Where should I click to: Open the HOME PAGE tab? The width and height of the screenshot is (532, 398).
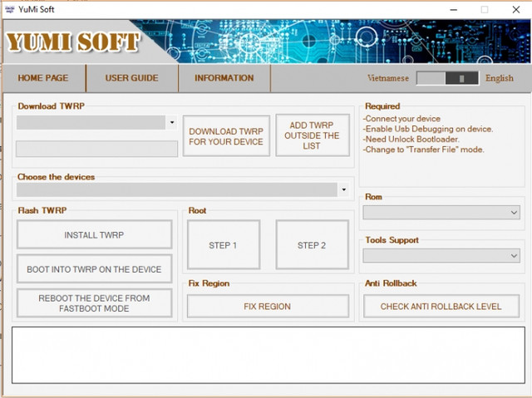[43, 78]
